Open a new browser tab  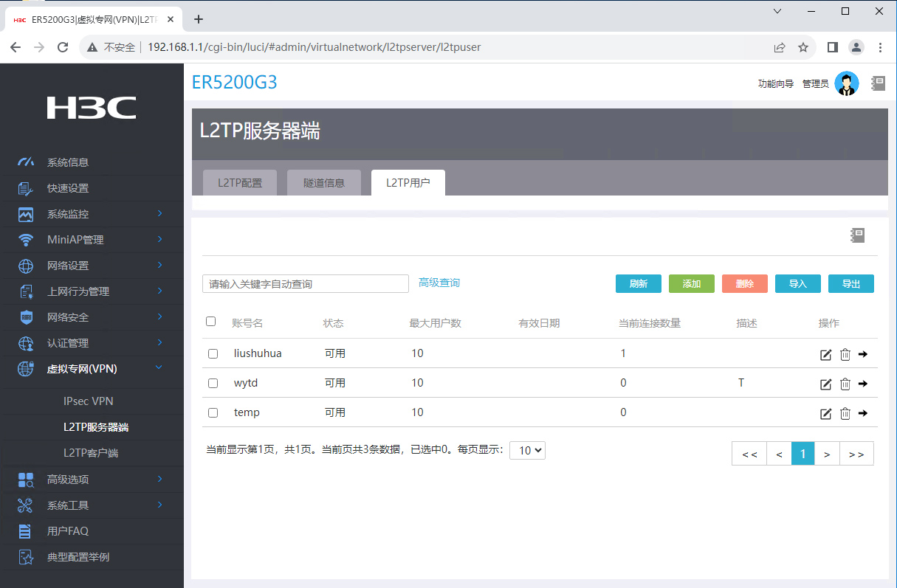point(198,19)
